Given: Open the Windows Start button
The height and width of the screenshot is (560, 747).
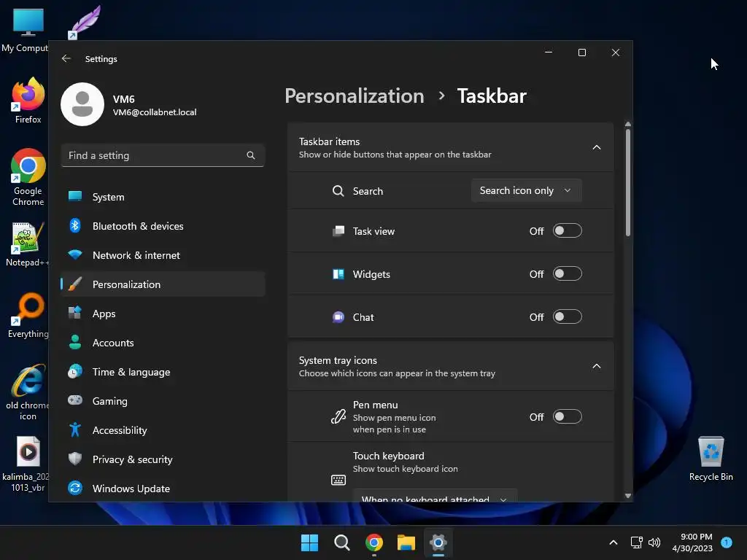Looking at the screenshot, I should click(309, 542).
